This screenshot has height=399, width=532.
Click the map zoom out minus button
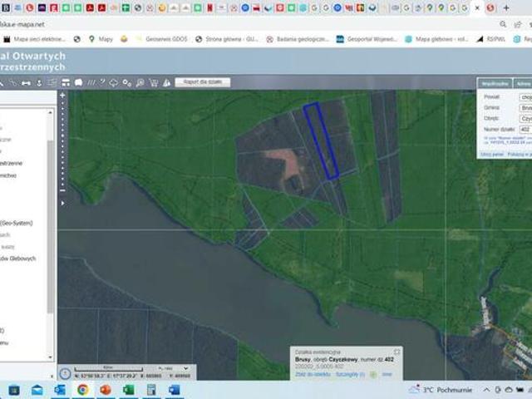point(62,191)
